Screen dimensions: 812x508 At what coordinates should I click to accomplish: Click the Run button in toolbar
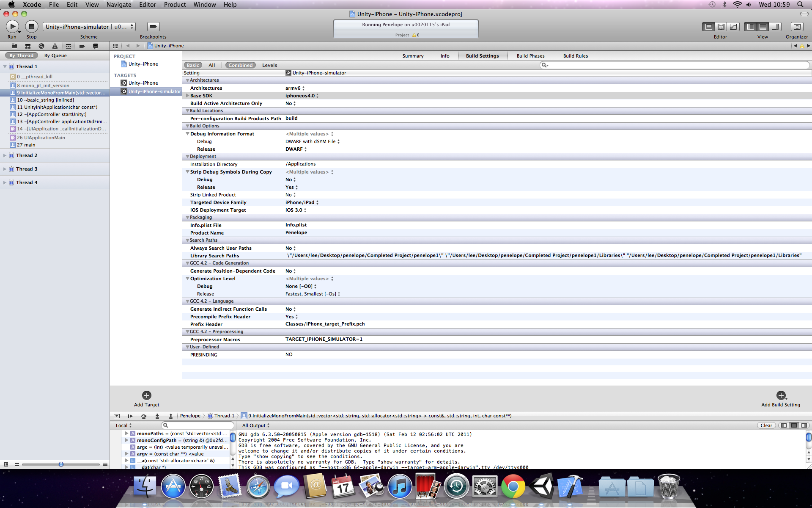(x=12, y=27)
